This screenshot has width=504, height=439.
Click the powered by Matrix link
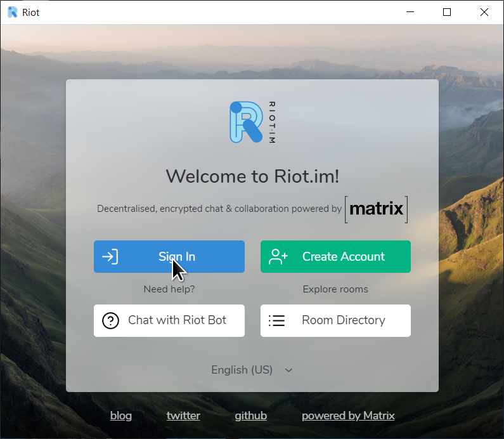pos(348,416)
